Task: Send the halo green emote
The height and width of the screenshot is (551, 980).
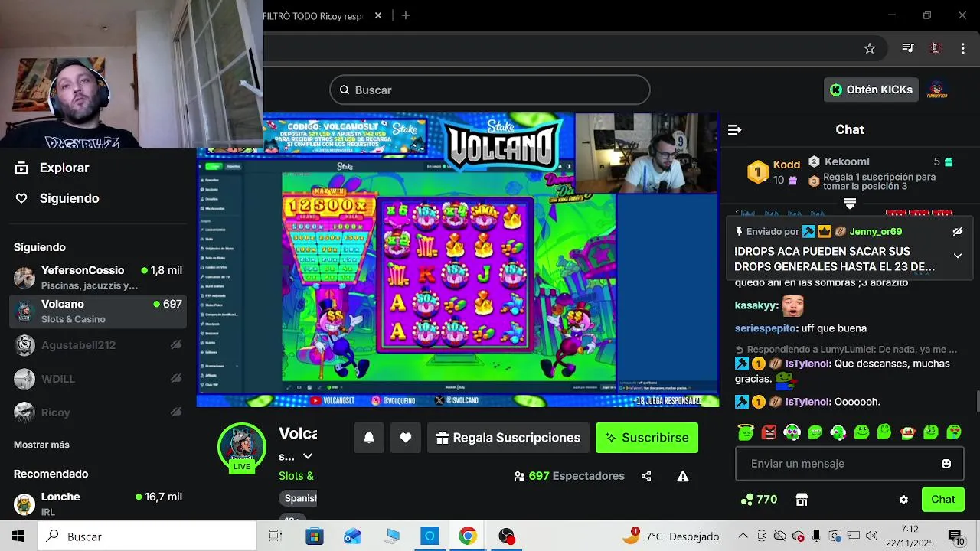Action: coord(746,432)
